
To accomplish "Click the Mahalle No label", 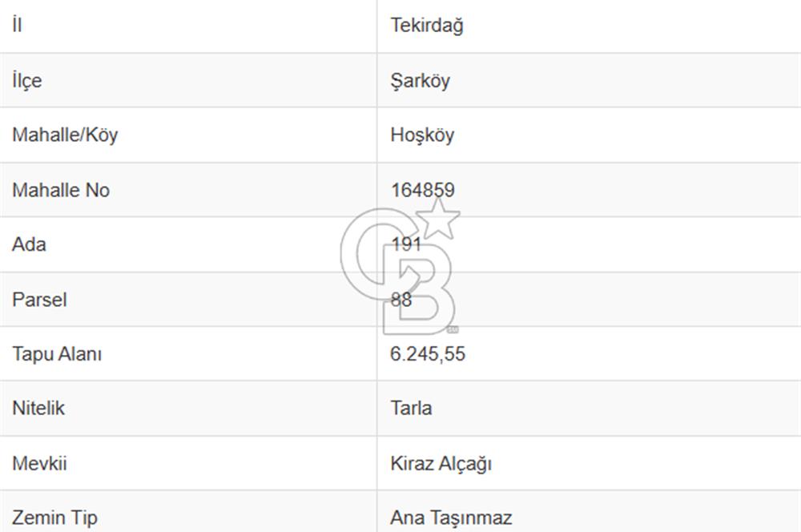I will click(x=61, y=190).
